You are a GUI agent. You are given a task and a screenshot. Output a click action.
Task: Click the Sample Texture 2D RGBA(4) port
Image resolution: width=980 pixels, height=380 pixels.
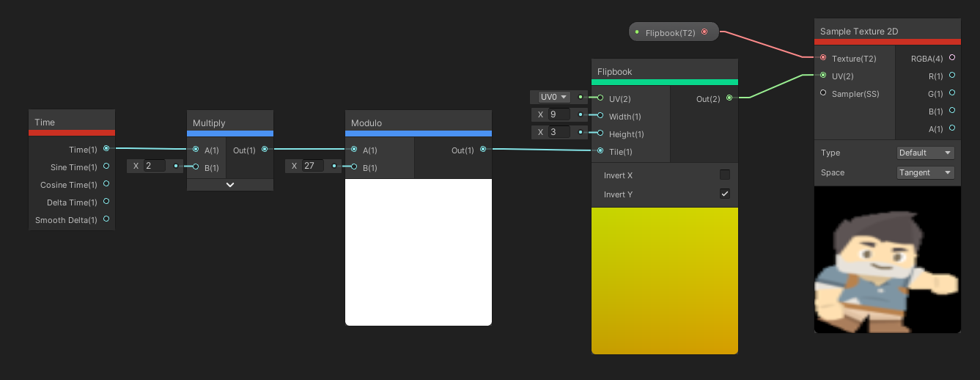(x=952, y=57)
